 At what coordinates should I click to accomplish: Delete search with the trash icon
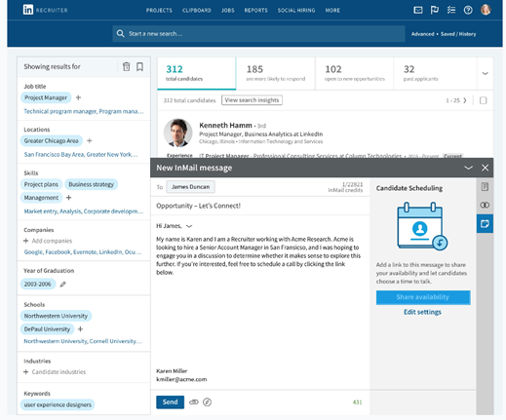click(126, 66)
